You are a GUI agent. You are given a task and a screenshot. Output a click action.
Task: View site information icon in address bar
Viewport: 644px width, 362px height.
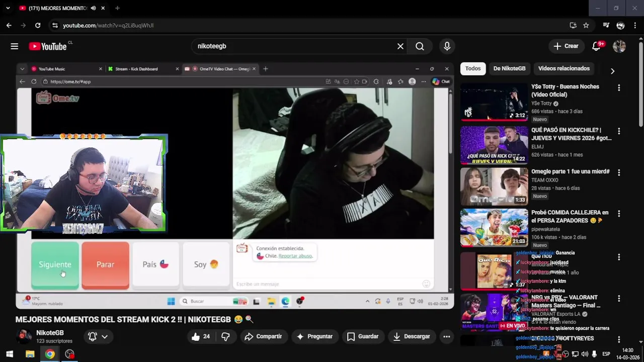click(x=54, y=25)
